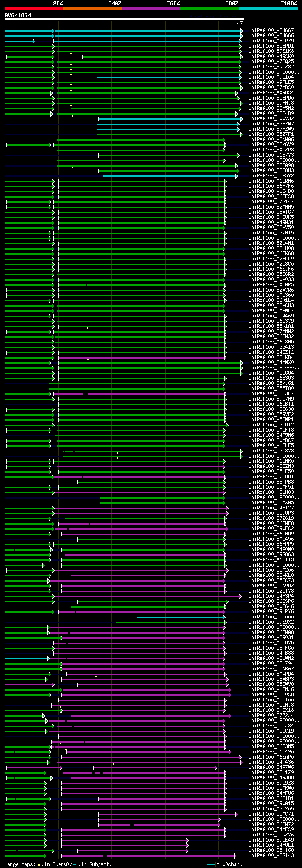Open hit UniRef100_B5BPD1
302x868 pixels.
click(x=271, y=46)
